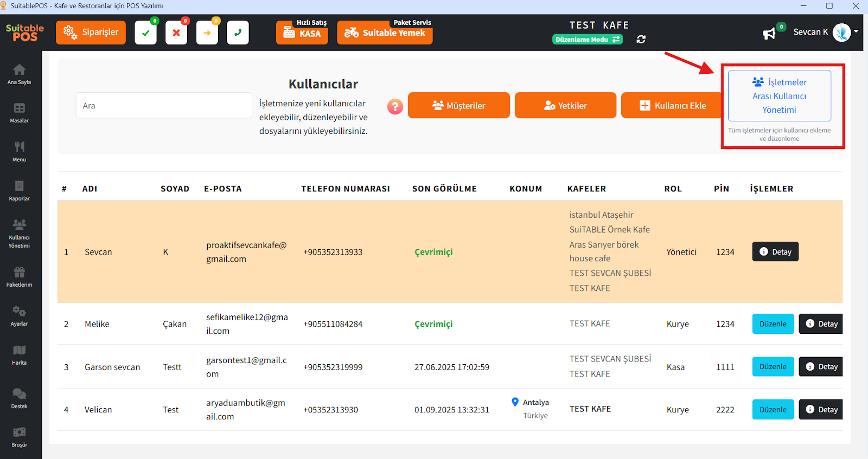Click the green phone orders icon
The width and height of the screenshot is (868, 459).
pyautogui.click(x=238, y=33)
